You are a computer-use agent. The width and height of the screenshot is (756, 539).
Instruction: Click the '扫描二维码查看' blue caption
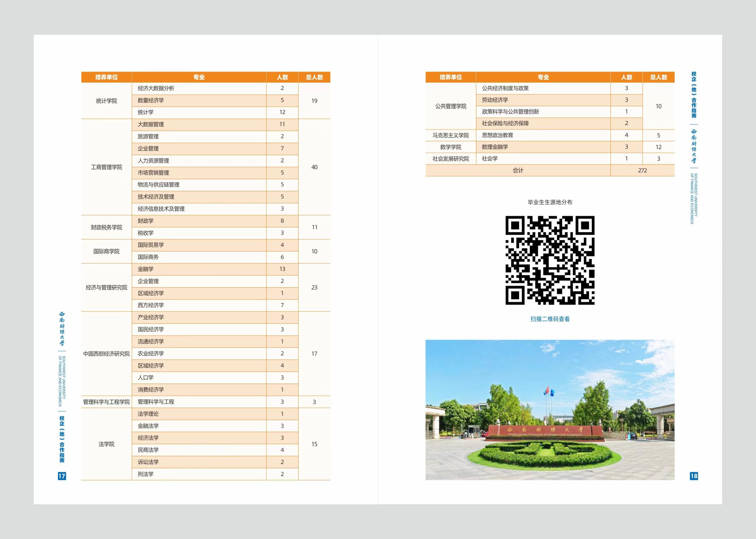click(x=550, y=319)
